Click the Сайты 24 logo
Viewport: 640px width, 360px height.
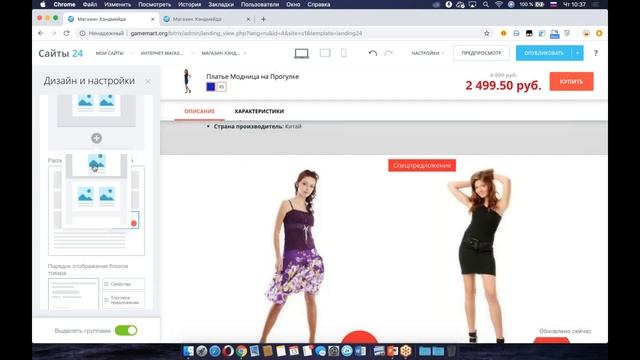[60, 53]
